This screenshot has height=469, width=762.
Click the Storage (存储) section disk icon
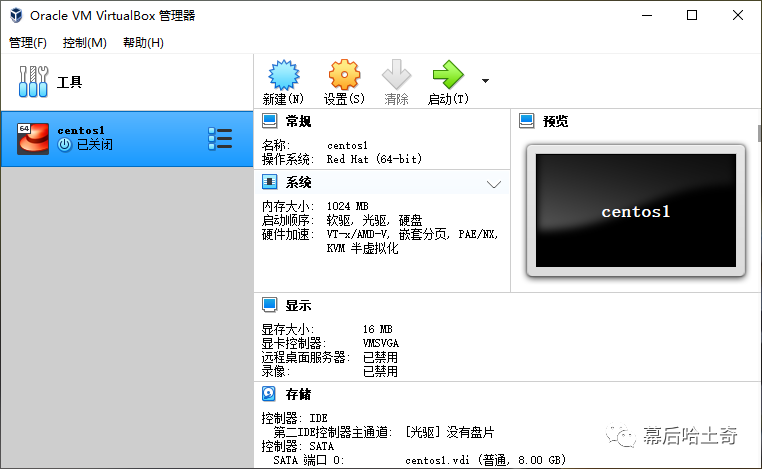pyautogui.click(x=269, y=394)
